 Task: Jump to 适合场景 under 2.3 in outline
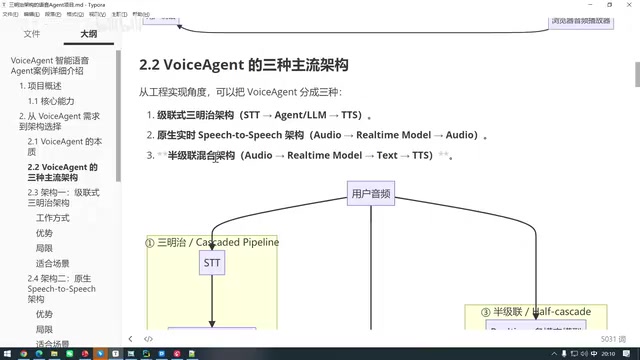click(53, 263)
